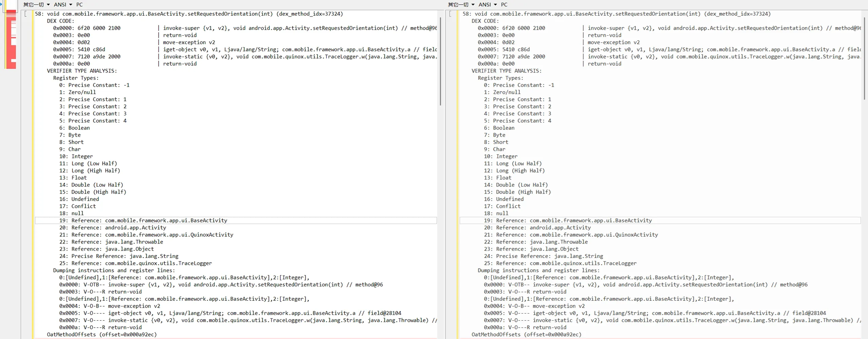Click the right pane vertical scrollbar
This screenshot has height=339, width=868.
[x=865, y=59]
